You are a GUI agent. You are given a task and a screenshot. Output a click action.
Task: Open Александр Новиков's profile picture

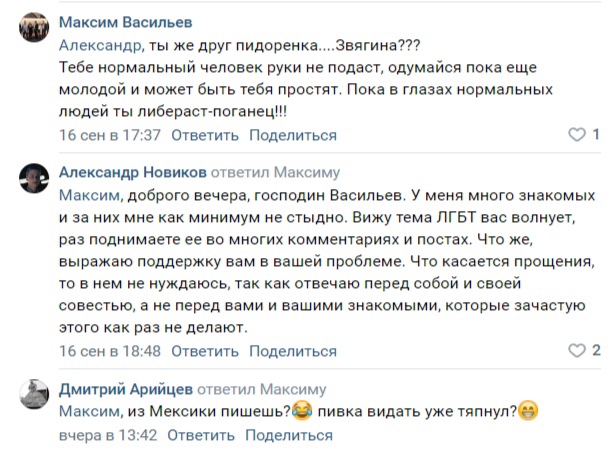coord(34,180)
